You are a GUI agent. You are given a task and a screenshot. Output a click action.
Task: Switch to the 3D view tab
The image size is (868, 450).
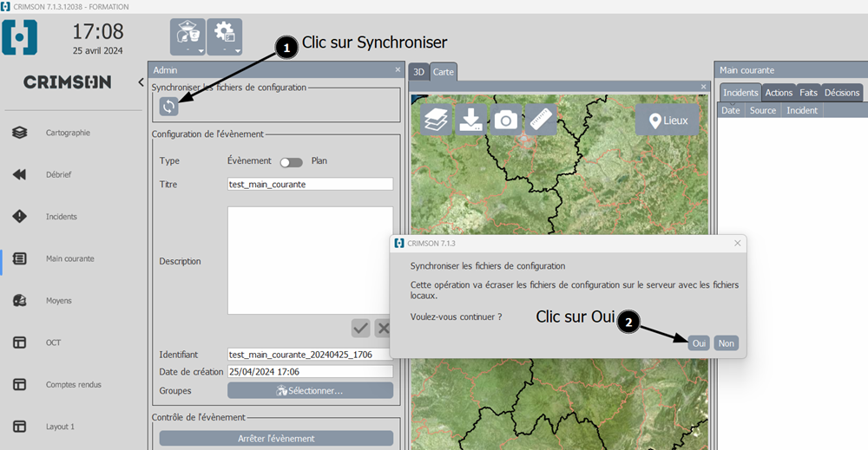(418, 72)
